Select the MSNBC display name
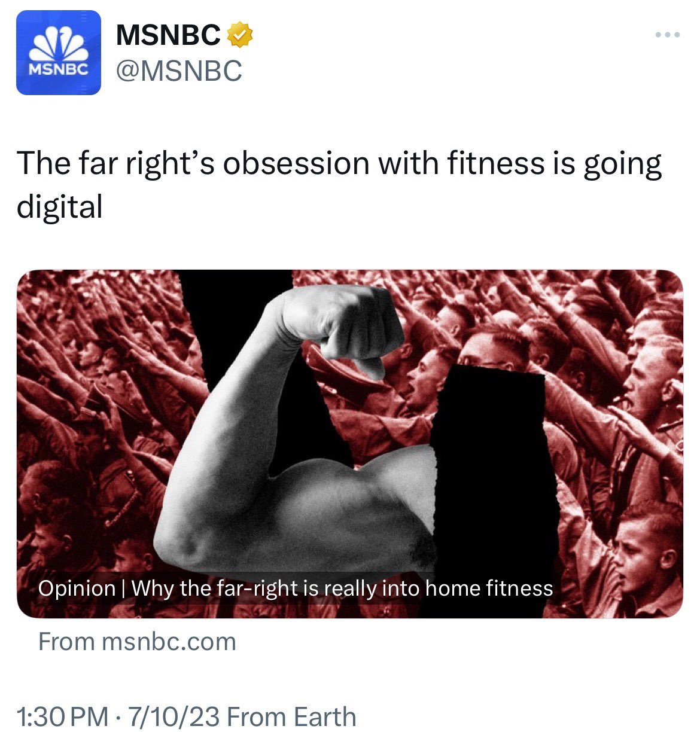 coord(168,35)
